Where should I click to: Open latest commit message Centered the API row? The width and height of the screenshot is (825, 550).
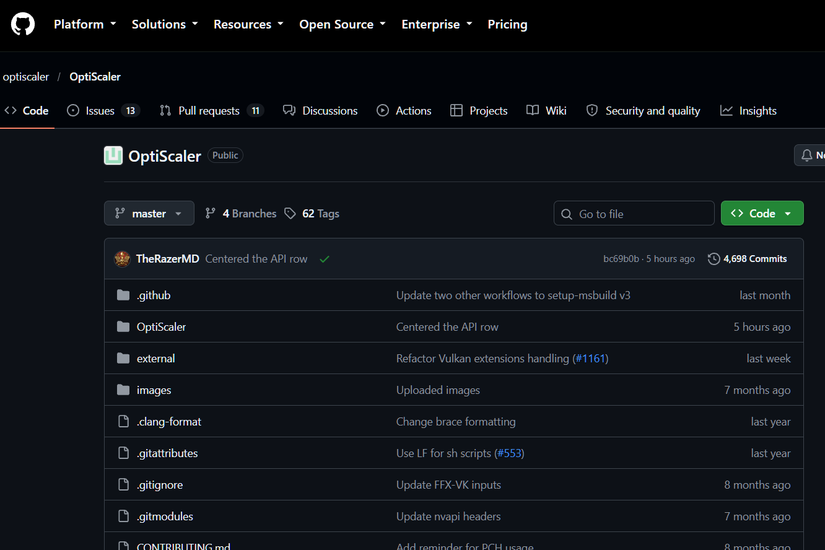(256, 259)
